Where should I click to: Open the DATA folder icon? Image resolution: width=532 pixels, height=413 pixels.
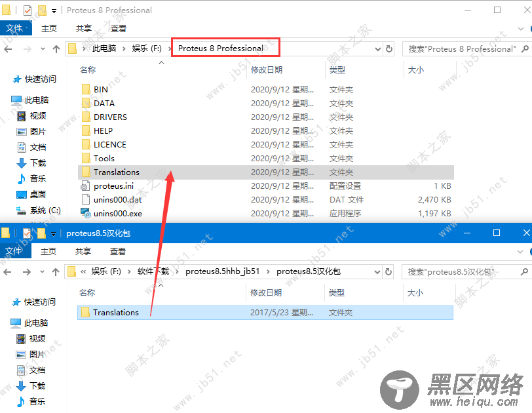pyautogui.click(x=86, y=103)
